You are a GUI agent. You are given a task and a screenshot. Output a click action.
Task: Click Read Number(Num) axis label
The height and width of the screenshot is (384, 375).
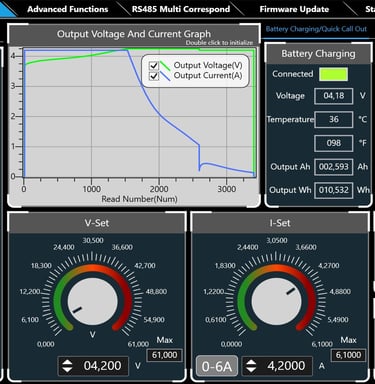click(139, 199)
